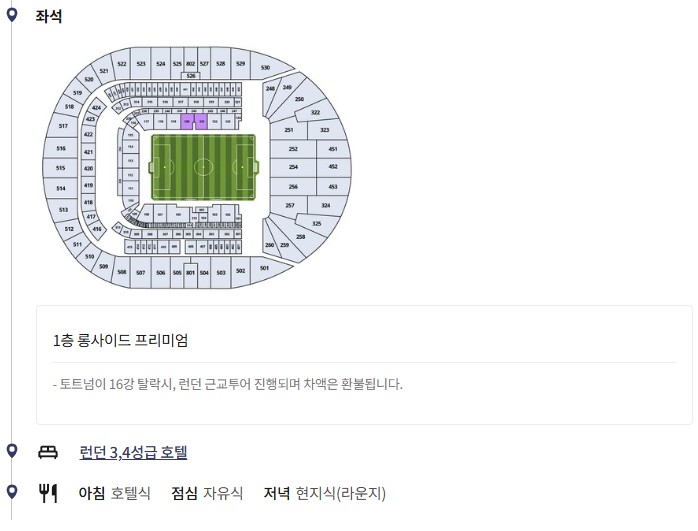This screenshot has height=531, width=698.
Task: Click the bed icon for hotel info
Action: point(48,452)
